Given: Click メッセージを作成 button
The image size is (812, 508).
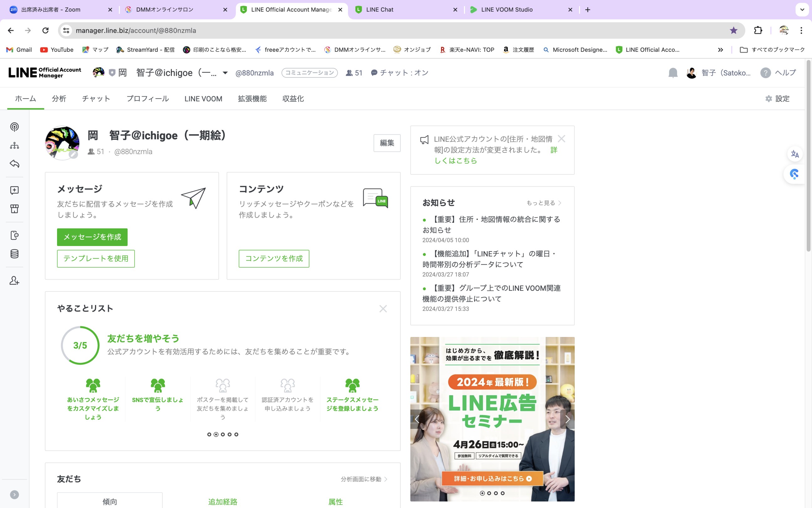Looking at the screenshot, I should 92,237.
